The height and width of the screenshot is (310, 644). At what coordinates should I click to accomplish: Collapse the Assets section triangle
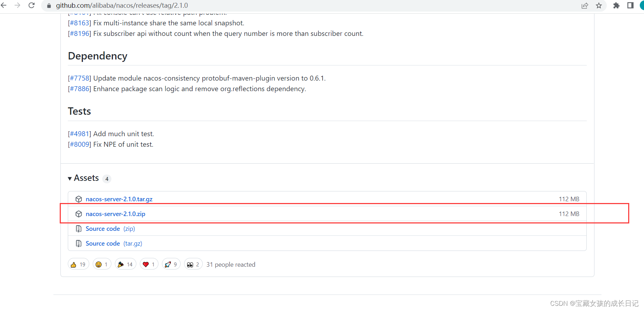click(70, 178)
